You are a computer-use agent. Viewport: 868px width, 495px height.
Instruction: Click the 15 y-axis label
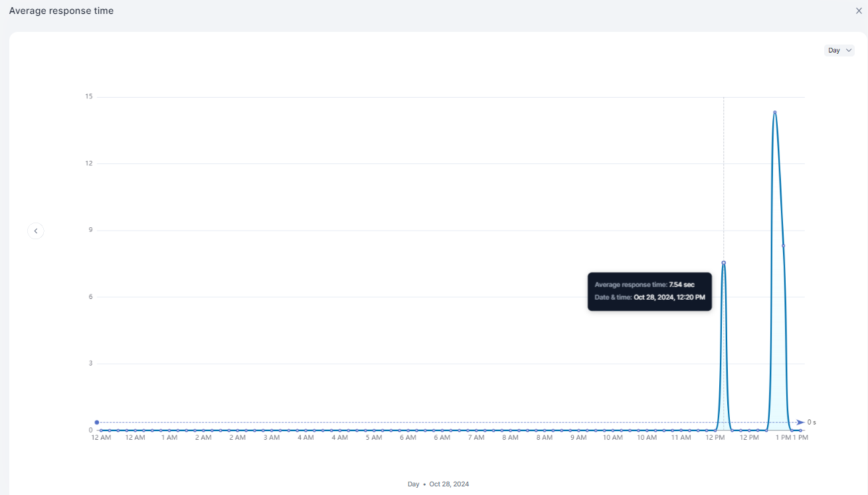tap(88, 97)
